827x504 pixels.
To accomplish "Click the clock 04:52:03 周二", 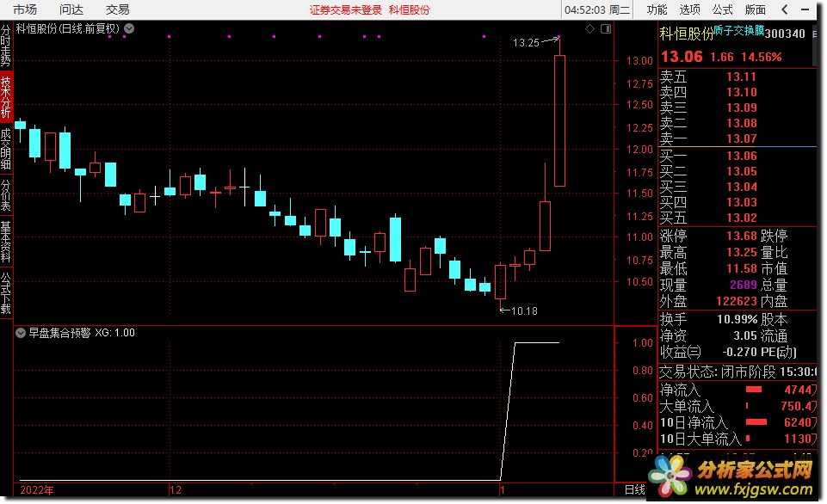I will point(597,10).
